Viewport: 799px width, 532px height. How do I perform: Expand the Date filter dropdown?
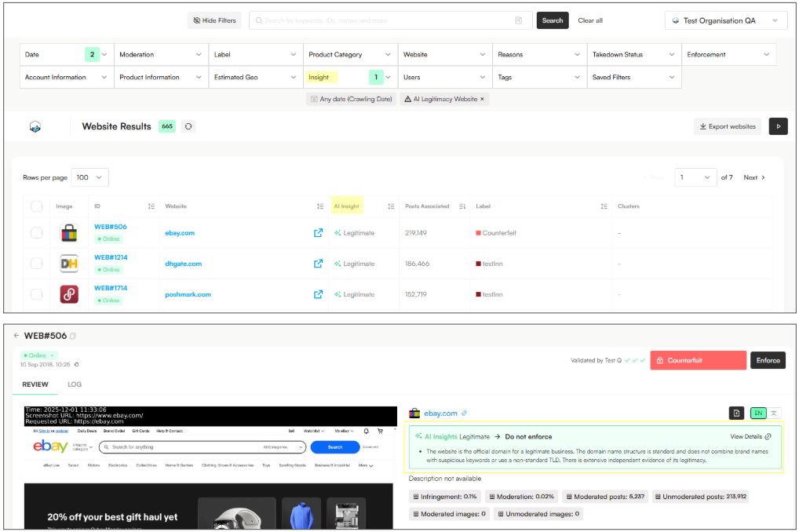click(x=66, y=54)
